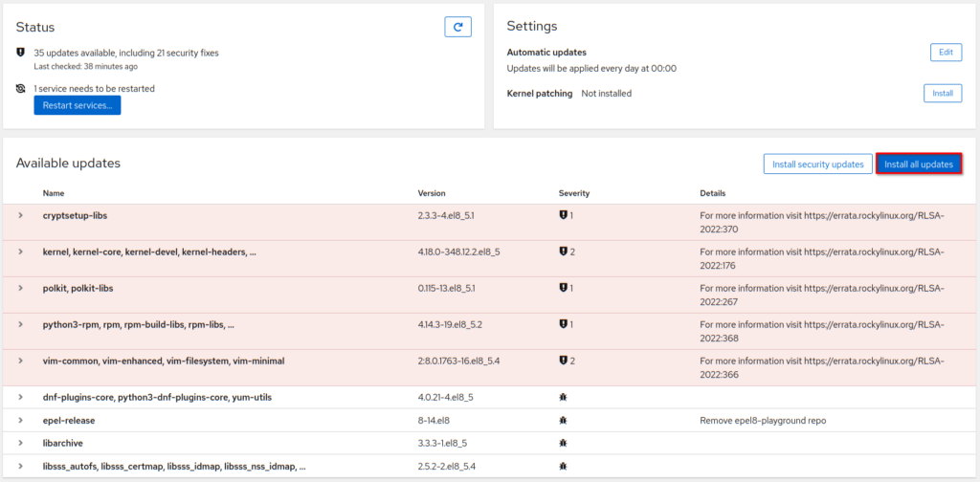Image resolution: width=980 pixels, height=482 pixels.
Task: Click the security shield icon for kernel row
Action: pos(563,252)
